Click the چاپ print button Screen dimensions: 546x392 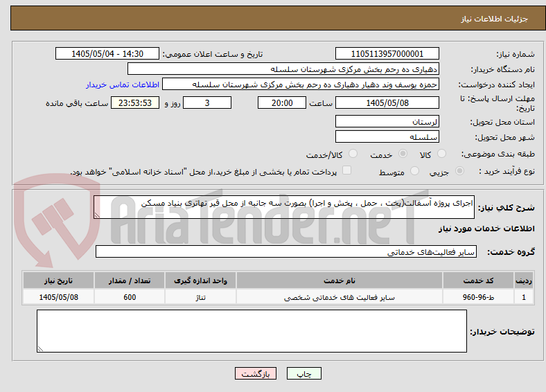tap(304, 373)
